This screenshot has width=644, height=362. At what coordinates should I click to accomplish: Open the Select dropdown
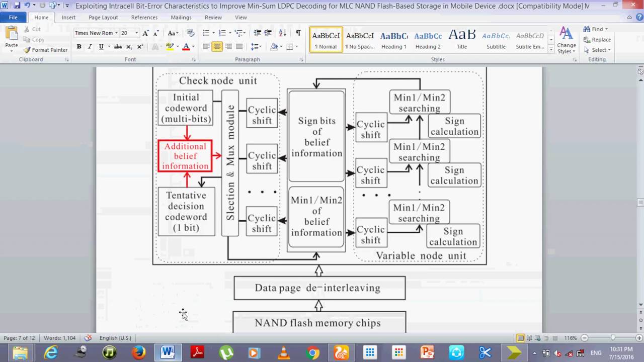609,50
